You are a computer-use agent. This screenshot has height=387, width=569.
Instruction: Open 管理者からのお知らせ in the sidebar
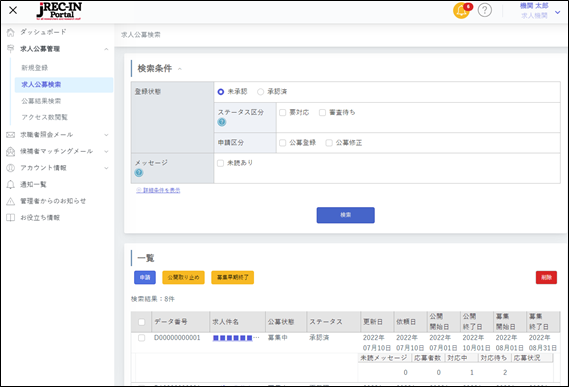tap(53, 201)
